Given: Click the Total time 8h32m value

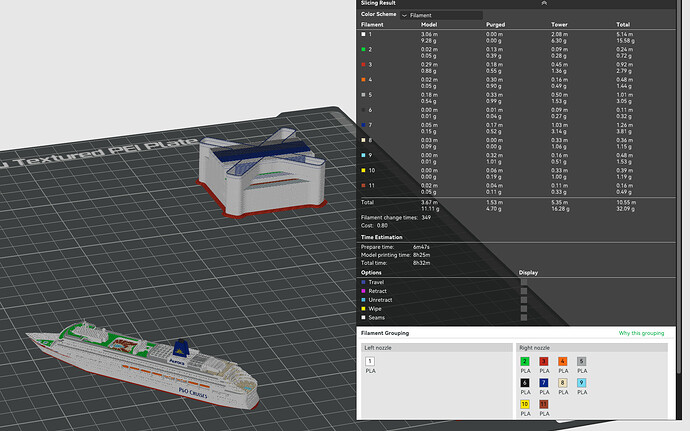Looking at the screenshot, I should tap(422, 263).
